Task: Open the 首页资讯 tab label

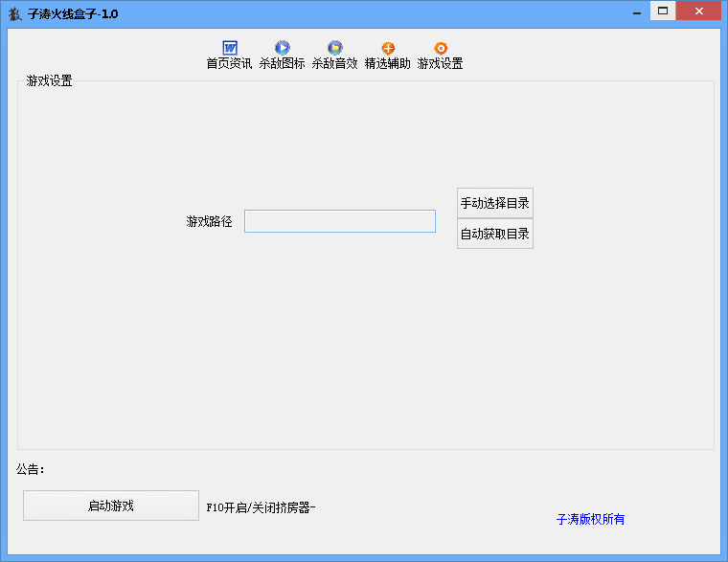Action: (230, 64)
